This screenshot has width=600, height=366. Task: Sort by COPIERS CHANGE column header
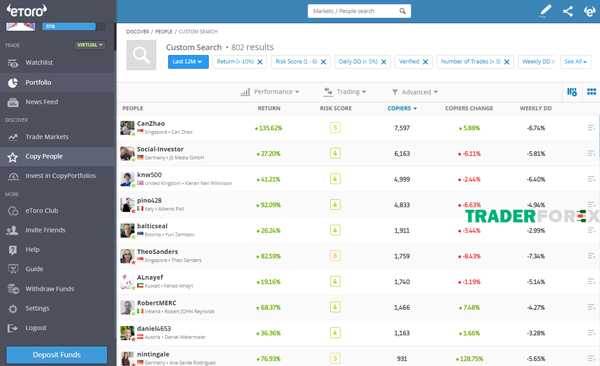coord(469,108)
